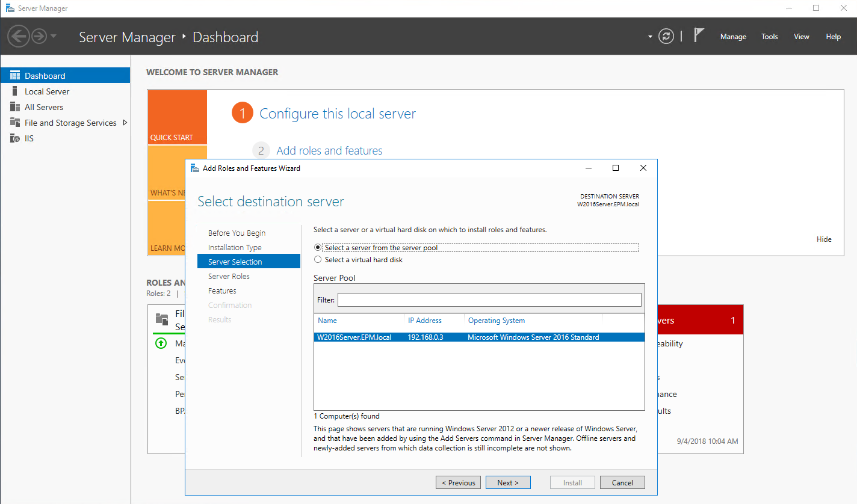Go to All Servers page

click(x=44, y=107)
